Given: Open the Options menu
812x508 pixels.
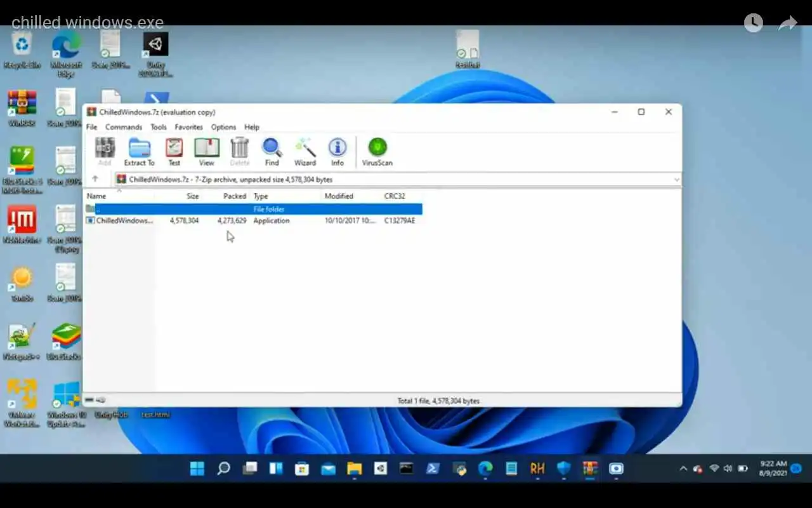Looking at the screenshot, I should coord(223,127).
